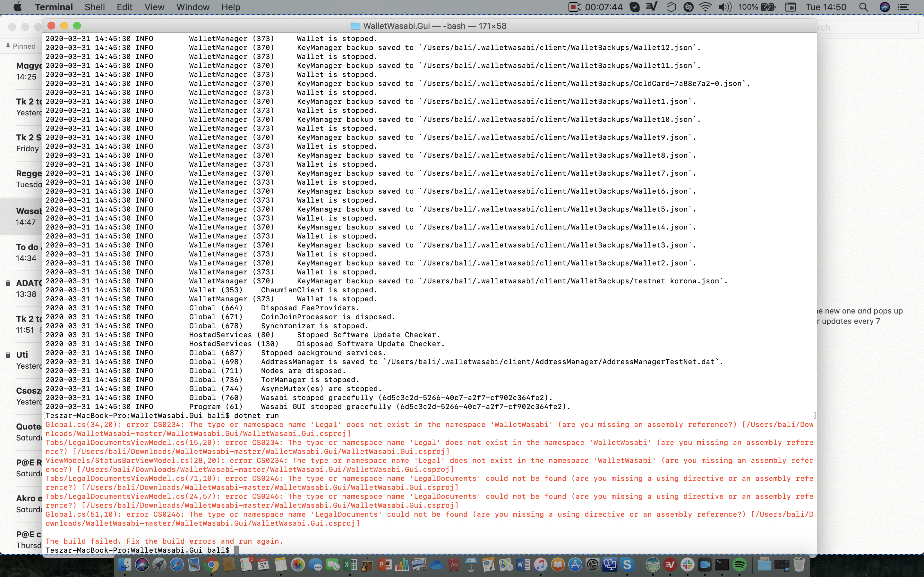Screen dimensions: 924x577
Task: Open Safari browser in the Dock
Action: (x=176, y=564)
